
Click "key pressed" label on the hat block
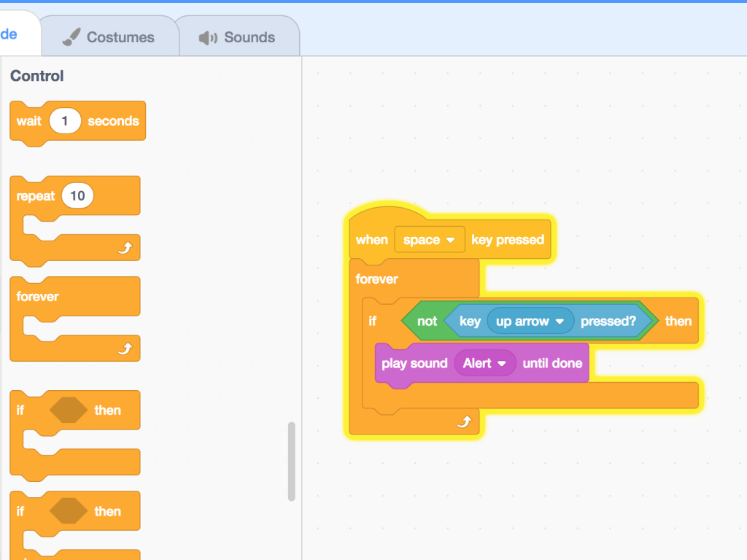point(508,239)
